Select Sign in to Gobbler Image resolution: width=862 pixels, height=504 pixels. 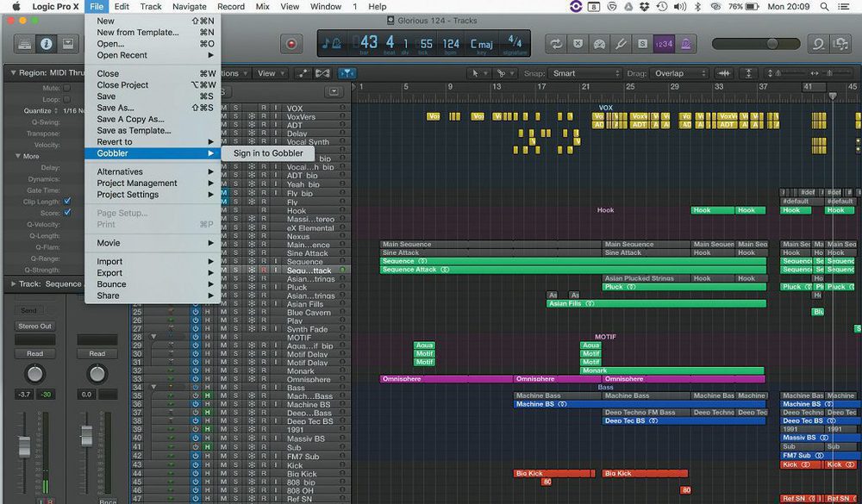click(268, 153)
